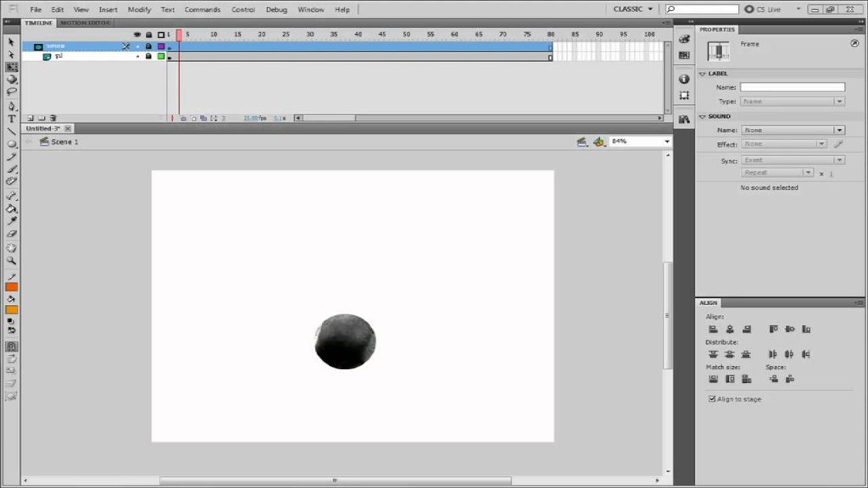Viewport: 868px width, 488px height.
Task: Click Delete layer trash icon
Action: [x=53, y=118]
